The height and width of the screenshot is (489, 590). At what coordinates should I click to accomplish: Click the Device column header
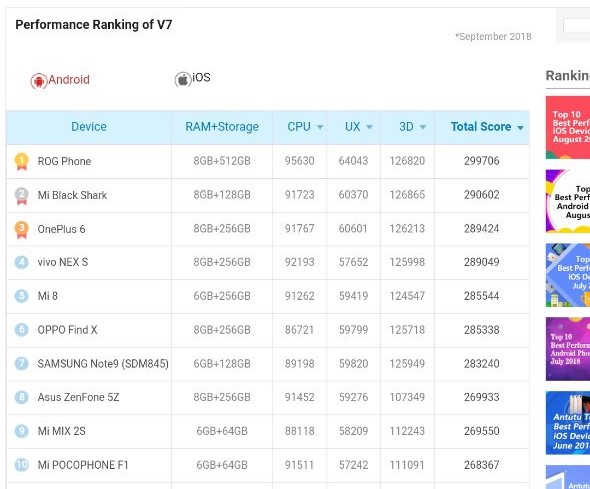(x=89, y=127)
